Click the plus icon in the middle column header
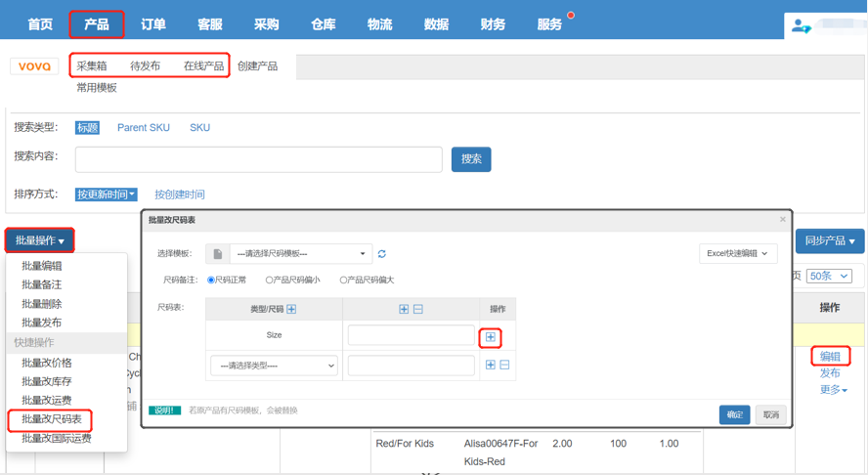 (404, 309)
